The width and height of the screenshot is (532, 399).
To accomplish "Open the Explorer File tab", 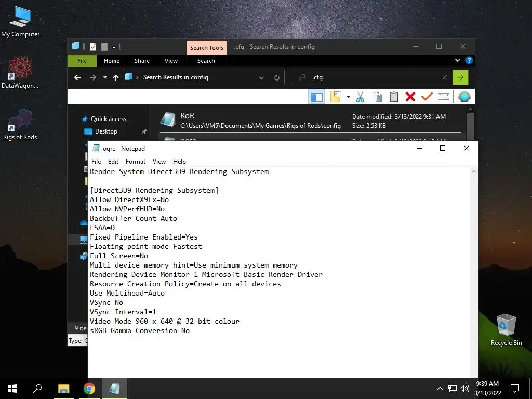I will click(82, 61).
